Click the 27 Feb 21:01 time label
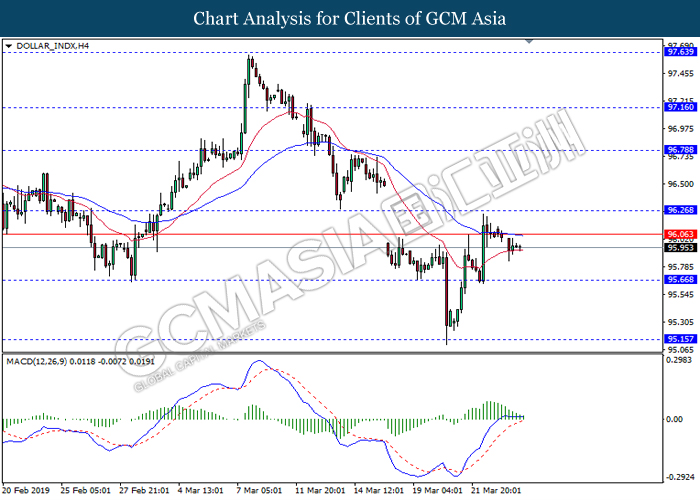700x500 pixels. click(144, 490)
